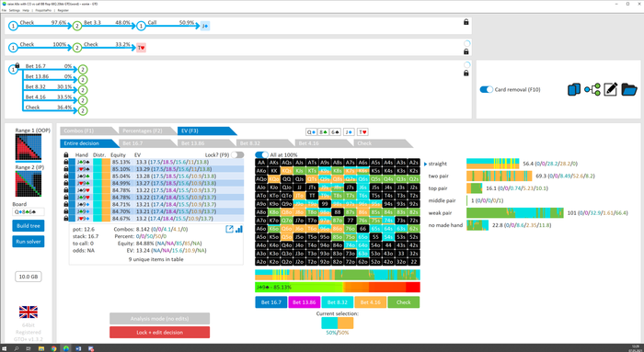Click the lock icon on third tree line

pos(466,73)
